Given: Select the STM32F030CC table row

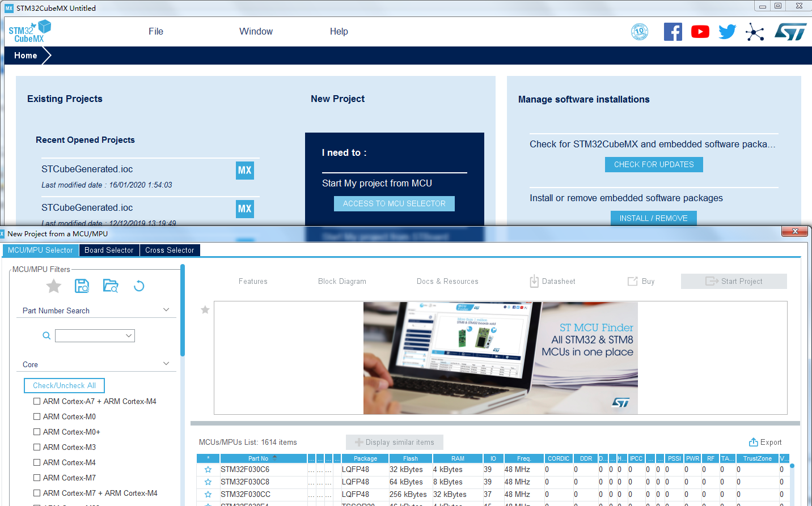Looking at the screenshot, I should 492,495.
